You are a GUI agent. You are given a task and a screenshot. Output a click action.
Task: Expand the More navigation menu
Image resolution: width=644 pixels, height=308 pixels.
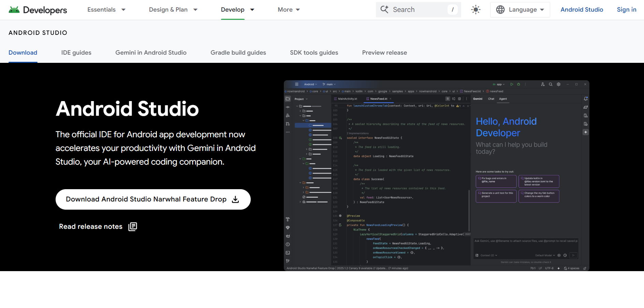point(289,10)
